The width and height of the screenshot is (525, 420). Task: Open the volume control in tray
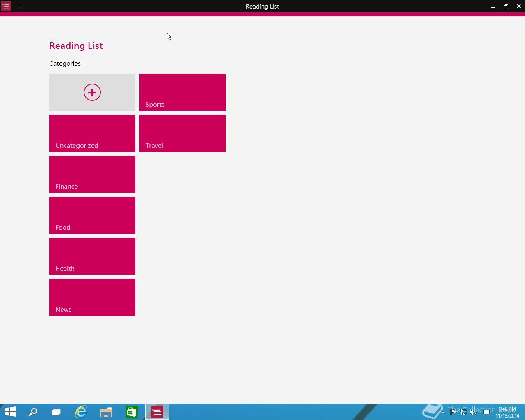tap(473, 412)
